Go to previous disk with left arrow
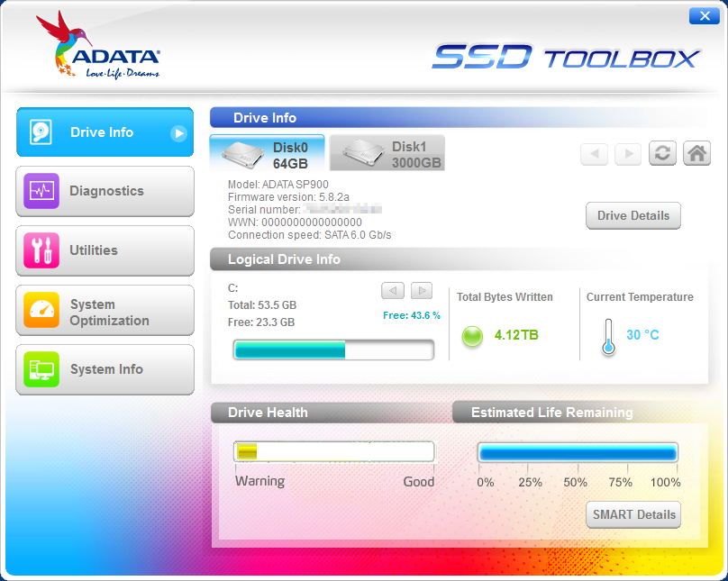The image size is (728, 581). (594, 154)
